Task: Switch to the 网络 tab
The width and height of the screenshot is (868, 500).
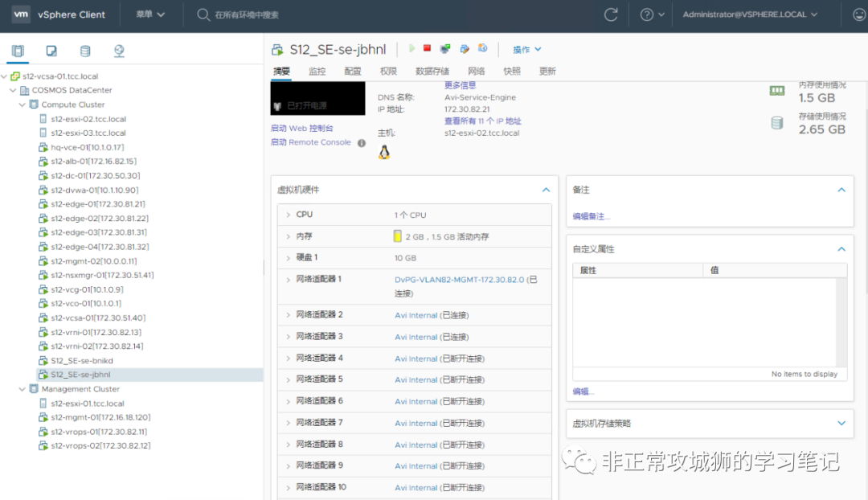Action: (476, 72)
